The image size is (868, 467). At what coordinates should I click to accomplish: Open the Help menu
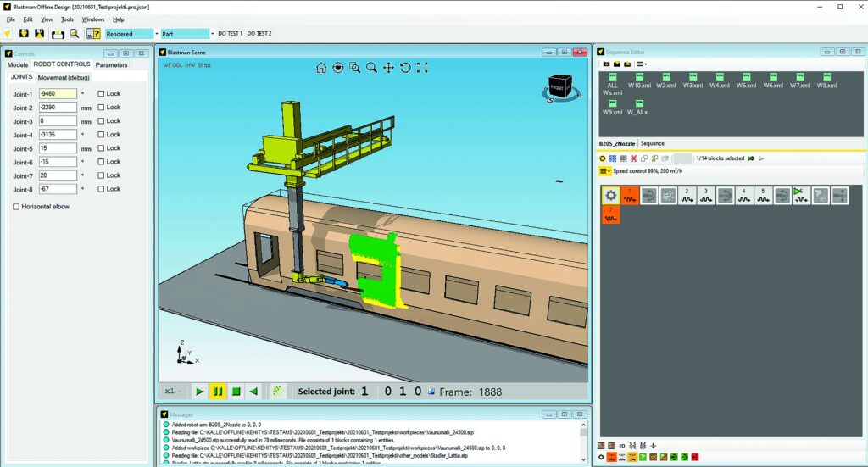pos(119,19)
